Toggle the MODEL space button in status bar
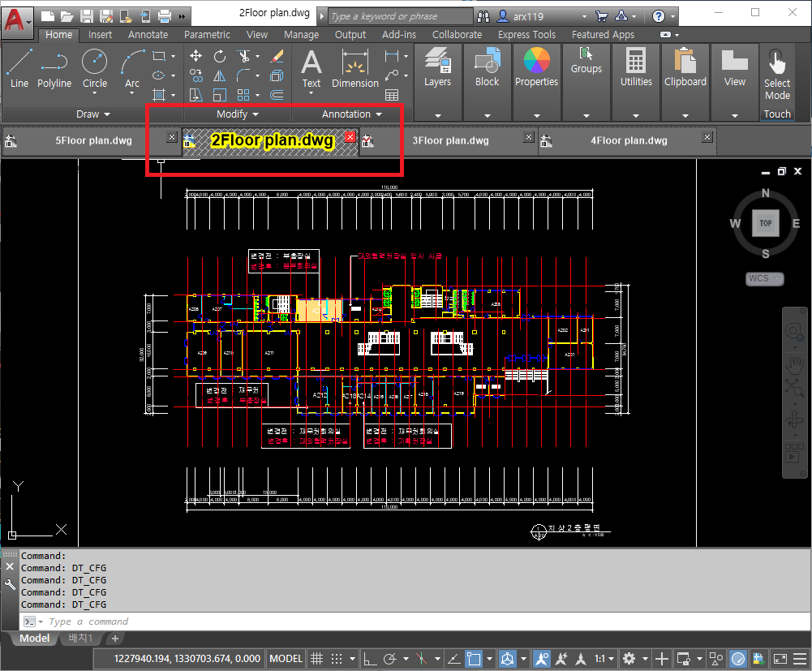812x671 pixels. (x=286, y=659)
